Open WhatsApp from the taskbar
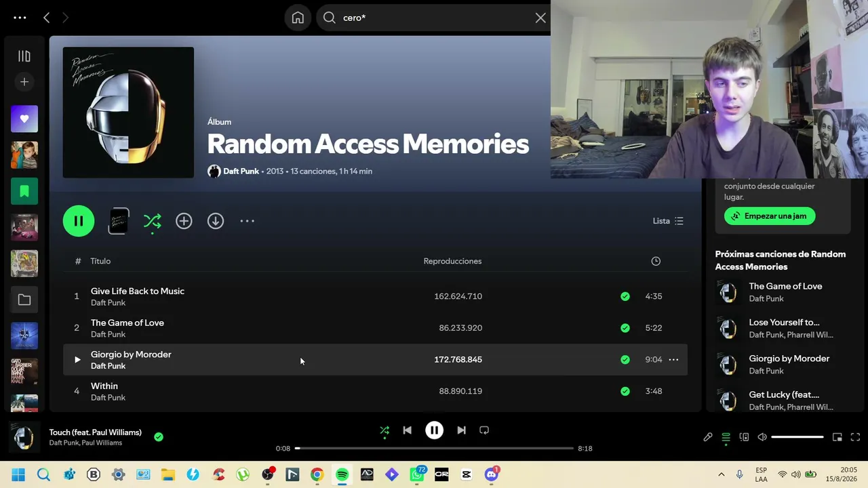 (417, 475)
